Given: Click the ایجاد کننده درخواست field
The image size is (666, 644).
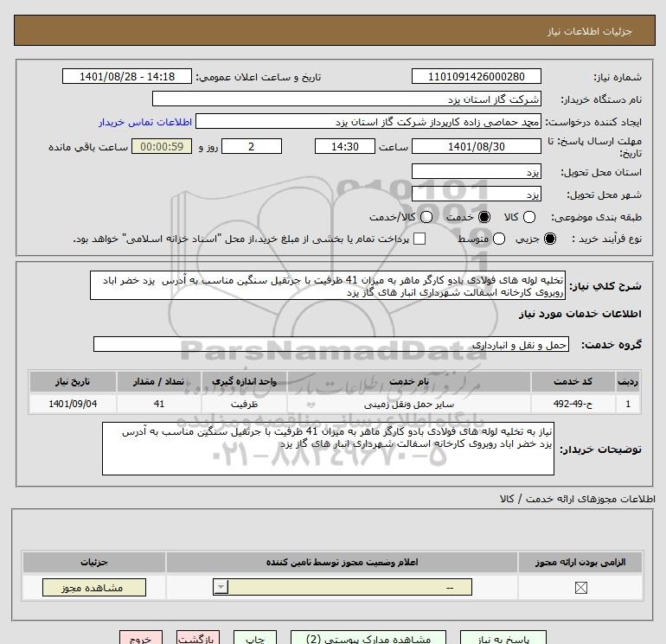Looking at the screenshot, I should (x=368, y=121).
